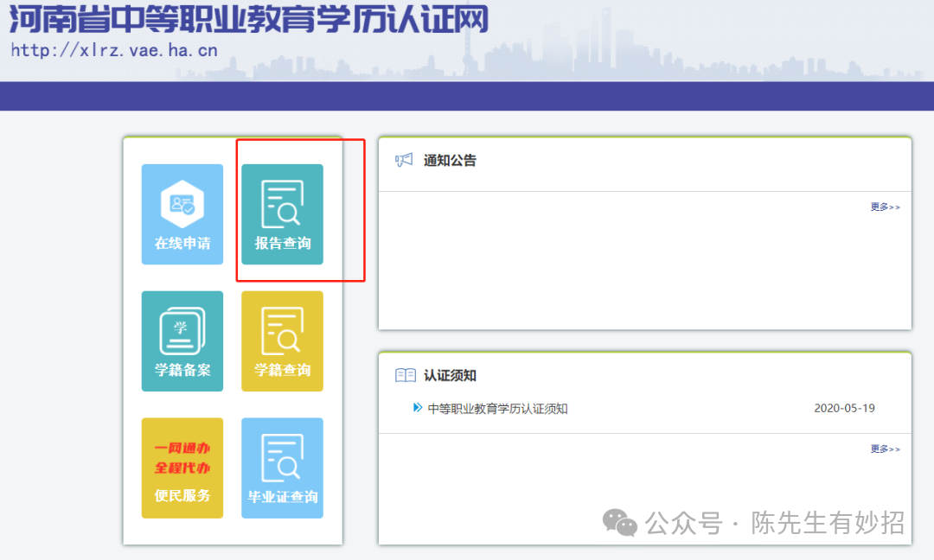Click the 学籍备案 student record filing icon
934x560 pixels.
[182, 340]
